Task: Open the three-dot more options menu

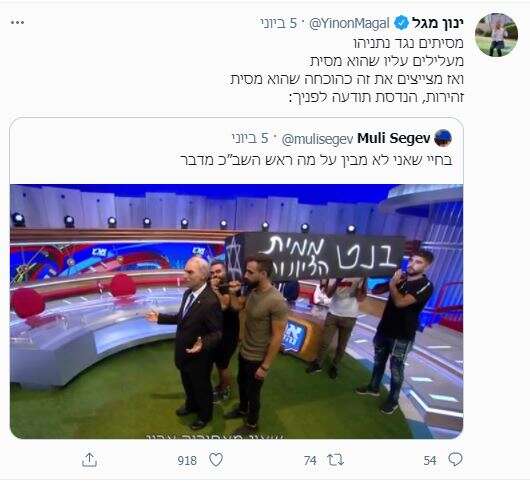Action: pos(17,23)
